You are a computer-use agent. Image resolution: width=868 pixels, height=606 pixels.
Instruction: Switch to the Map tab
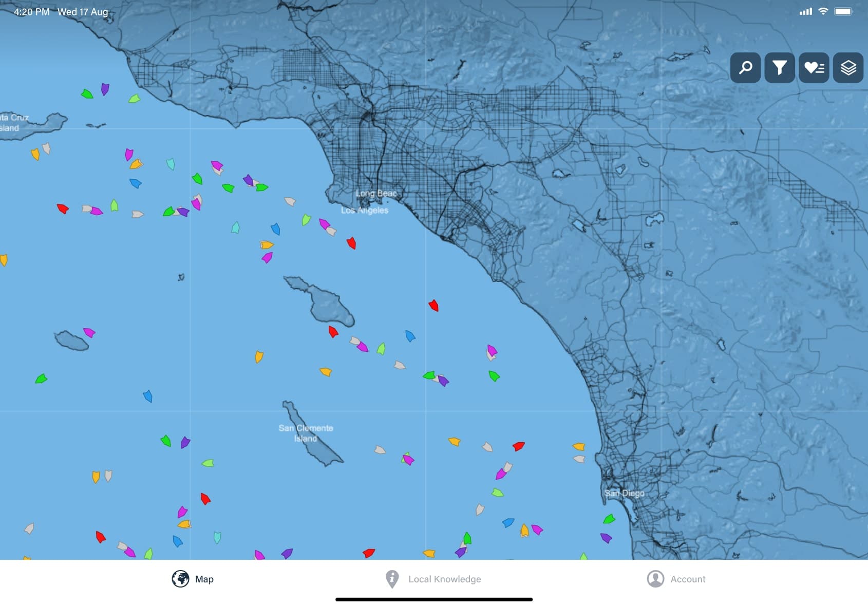coord(193,579)
